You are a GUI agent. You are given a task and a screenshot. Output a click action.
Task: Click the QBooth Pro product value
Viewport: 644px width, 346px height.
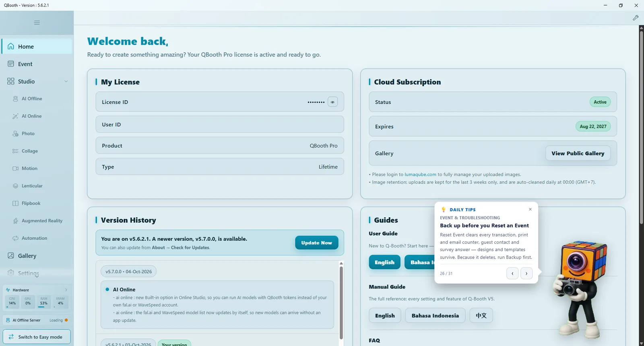coord(324,146)
